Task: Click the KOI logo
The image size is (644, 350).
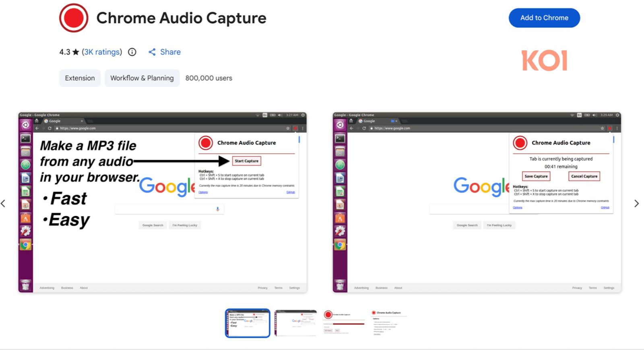Action: click(544, 61)
